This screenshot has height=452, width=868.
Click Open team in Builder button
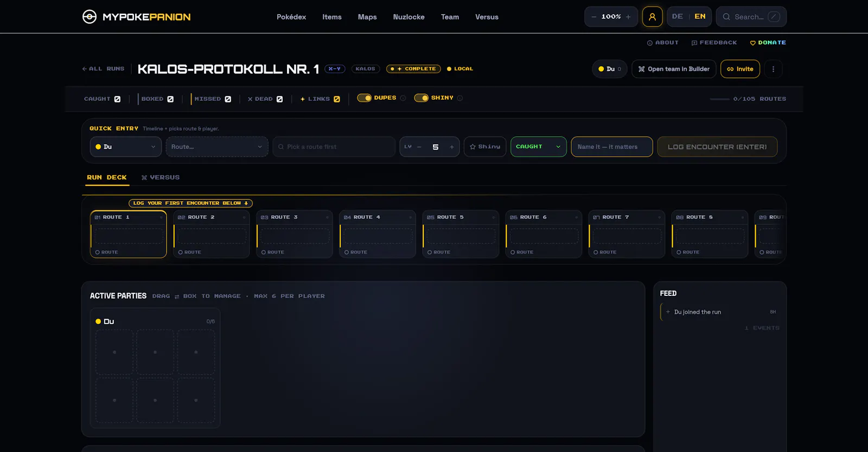pyautogui.click(x=674, y=69)
